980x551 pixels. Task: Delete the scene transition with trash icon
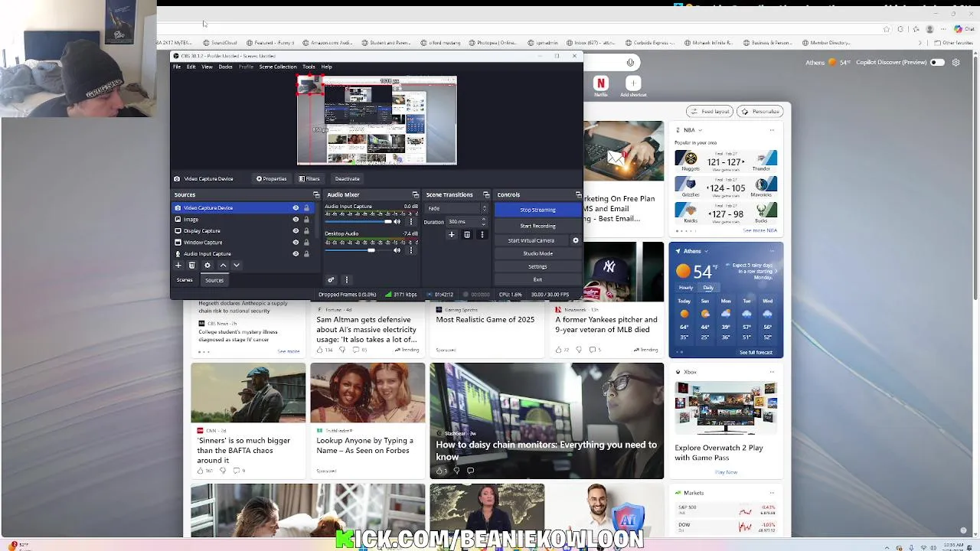[x=467, y=235]
